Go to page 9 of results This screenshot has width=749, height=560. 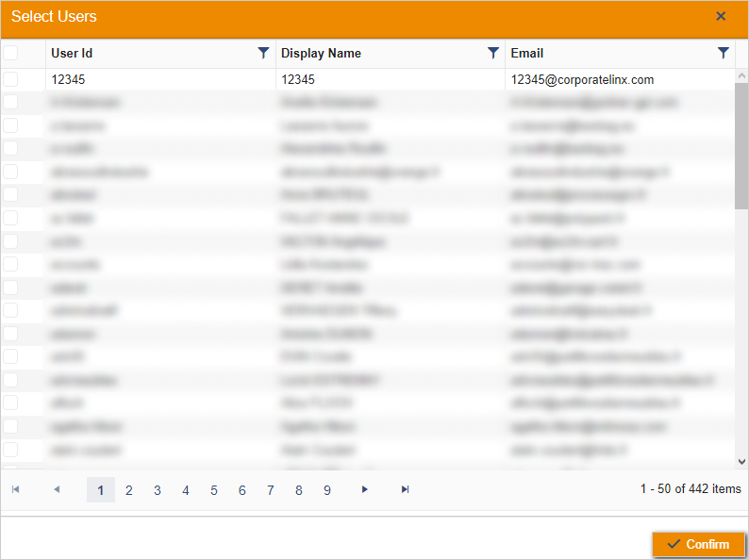(327, 490)
